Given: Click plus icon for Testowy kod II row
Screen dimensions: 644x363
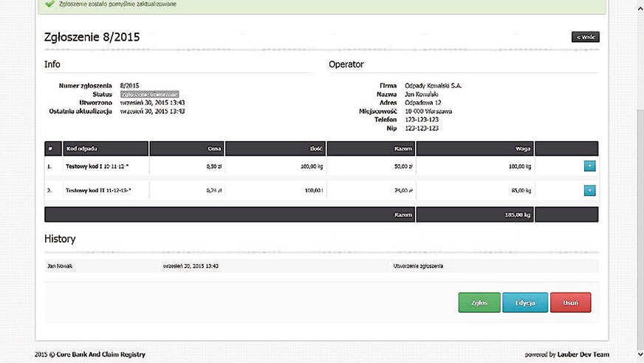Looking at the screenshot, I should 589,191.
